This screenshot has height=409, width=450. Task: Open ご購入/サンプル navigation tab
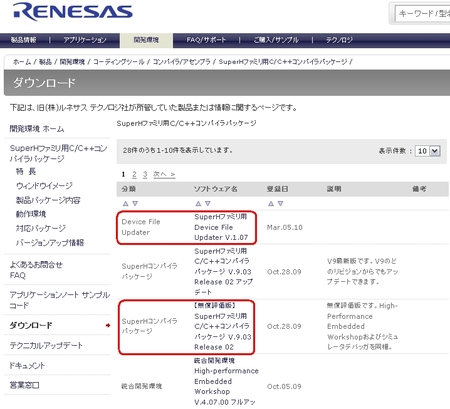pos(276,40)
